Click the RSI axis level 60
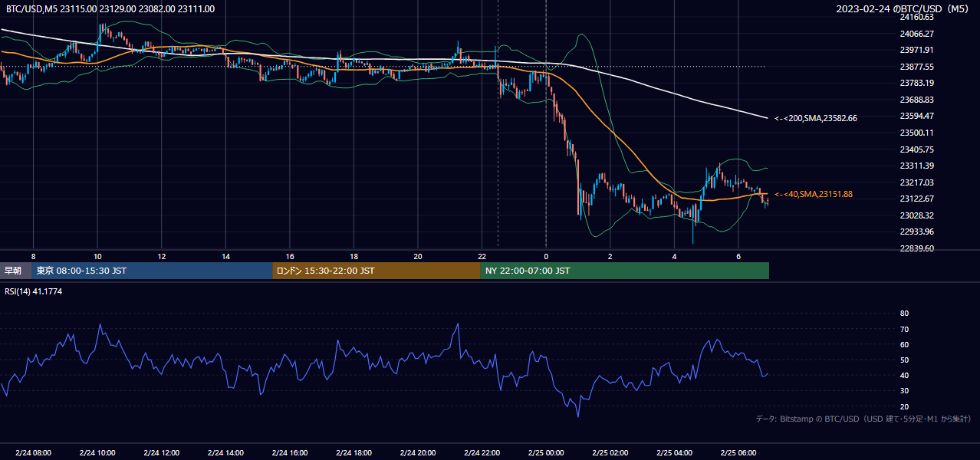 [904, 344]
